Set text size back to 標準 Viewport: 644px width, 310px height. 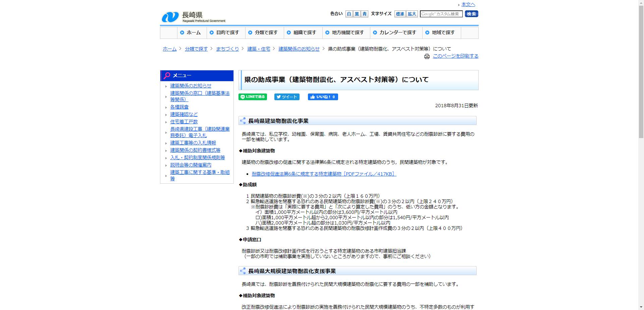coord(399,14)
